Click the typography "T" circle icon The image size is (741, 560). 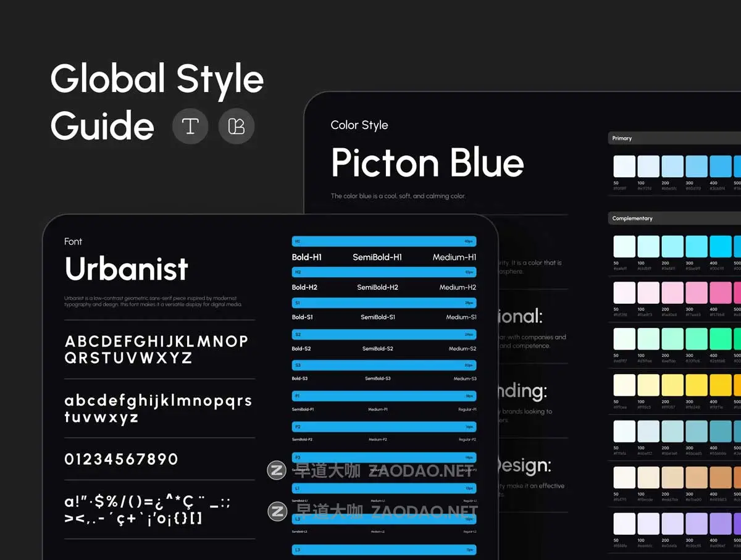(x=190, y=127)
